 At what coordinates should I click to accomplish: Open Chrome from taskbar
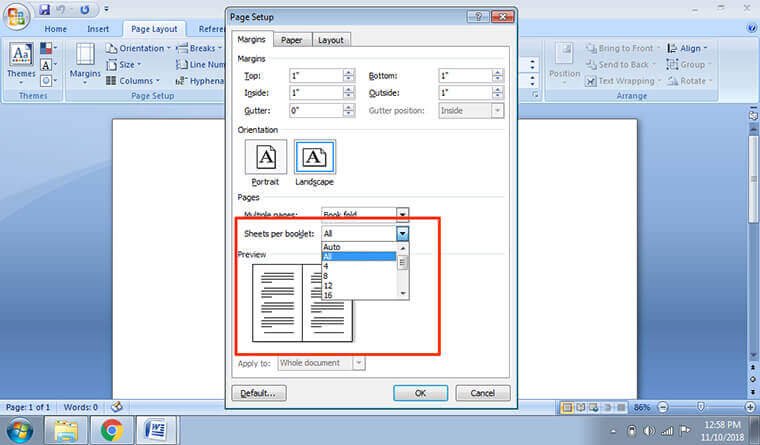pos(111,430)
